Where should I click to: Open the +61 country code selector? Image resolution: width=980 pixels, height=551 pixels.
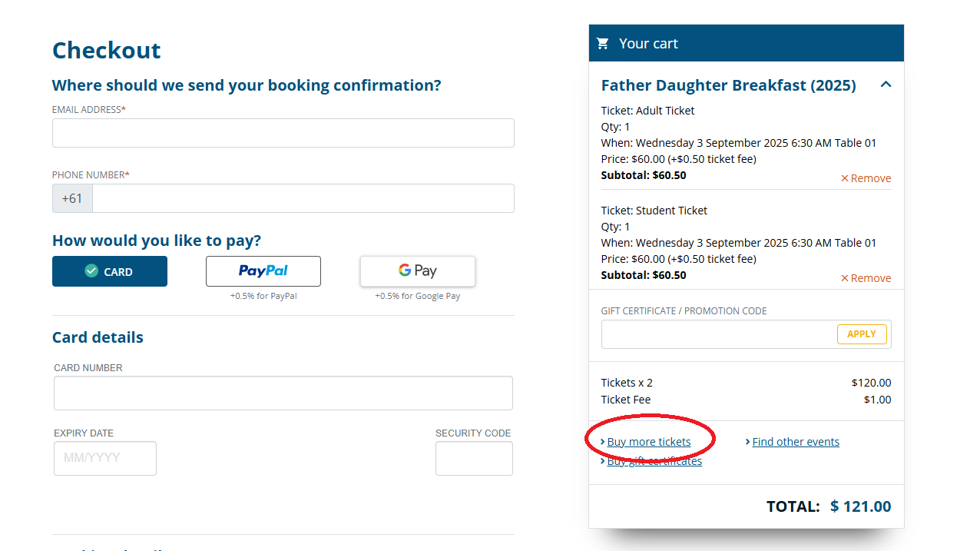72,198
